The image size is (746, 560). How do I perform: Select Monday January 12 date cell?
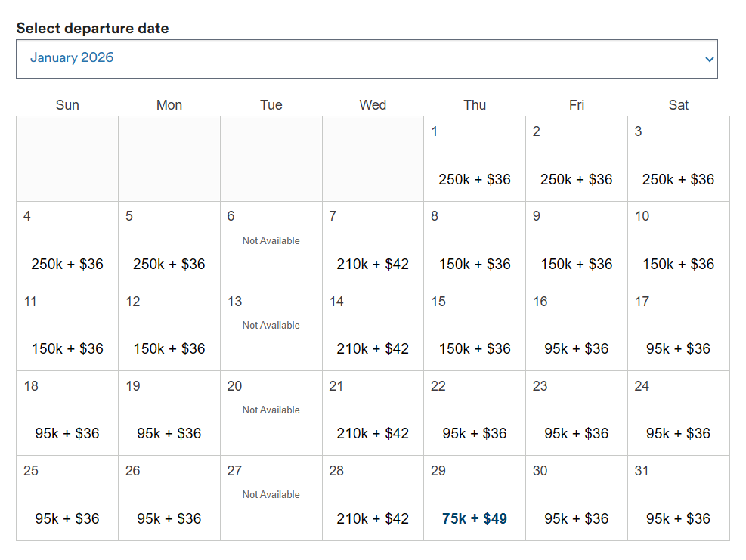[169, 329]
